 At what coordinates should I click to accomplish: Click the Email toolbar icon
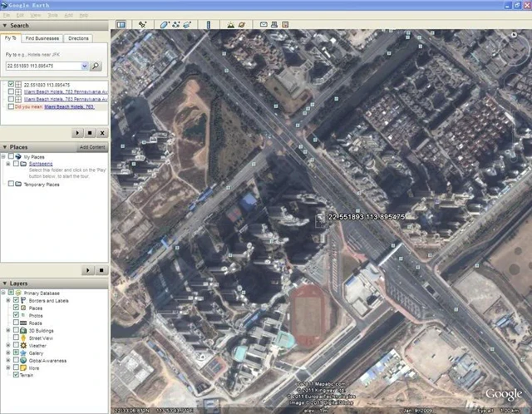(x=264, y=24)
